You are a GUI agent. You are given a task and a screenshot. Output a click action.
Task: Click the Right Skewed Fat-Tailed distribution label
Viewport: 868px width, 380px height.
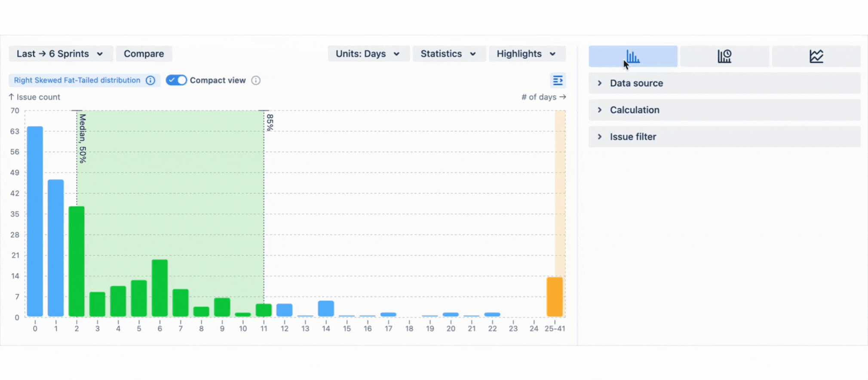pyautogui.click(x=77, y=80)
